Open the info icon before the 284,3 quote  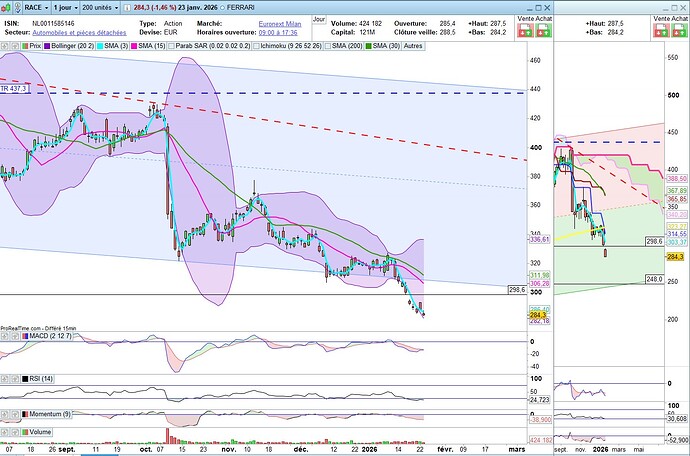[127, 8]
